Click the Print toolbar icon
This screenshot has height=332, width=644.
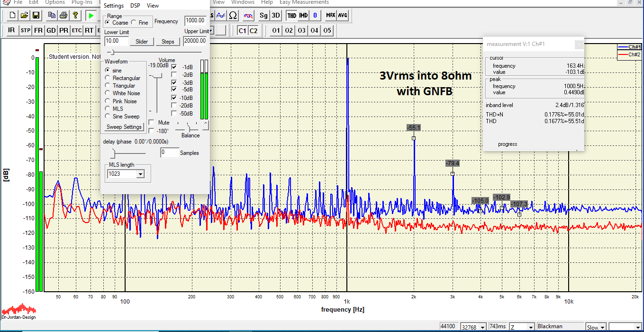pyautogui.click(x=63, y=16)
